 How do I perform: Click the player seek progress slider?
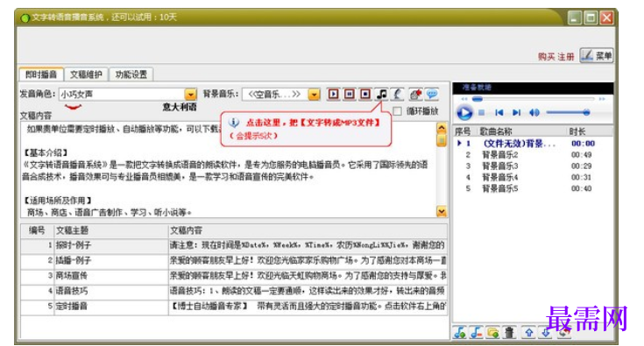click(533, 99)
